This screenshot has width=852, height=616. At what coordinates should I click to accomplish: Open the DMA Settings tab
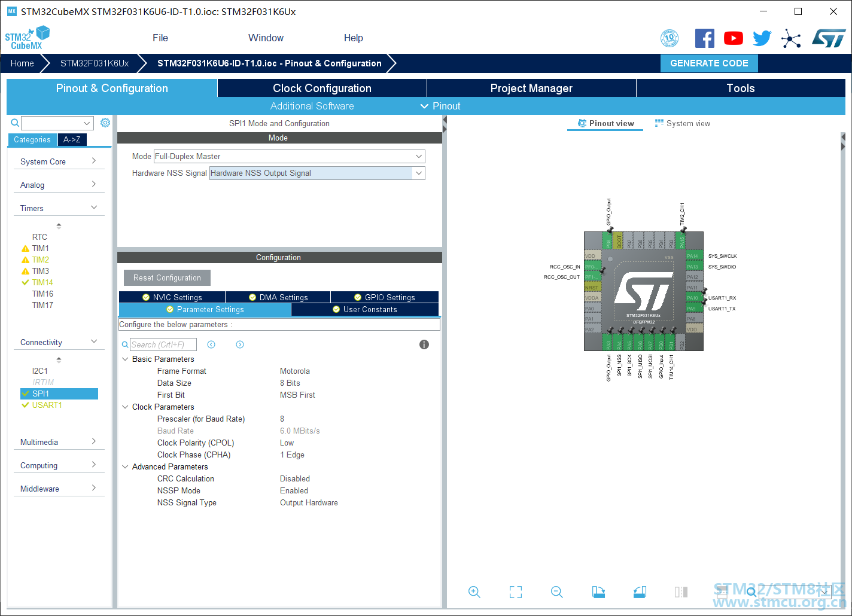click(x=278, y=297)
